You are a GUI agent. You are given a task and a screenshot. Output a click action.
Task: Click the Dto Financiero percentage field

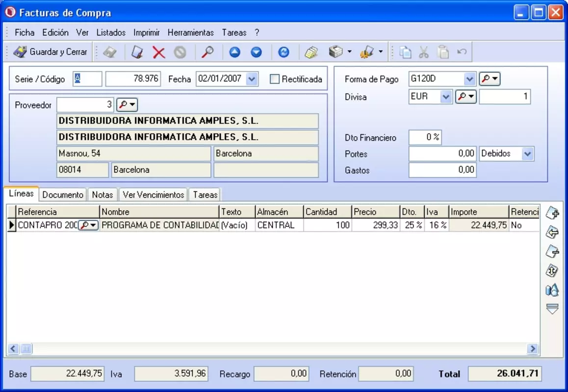tap(425, 138)
